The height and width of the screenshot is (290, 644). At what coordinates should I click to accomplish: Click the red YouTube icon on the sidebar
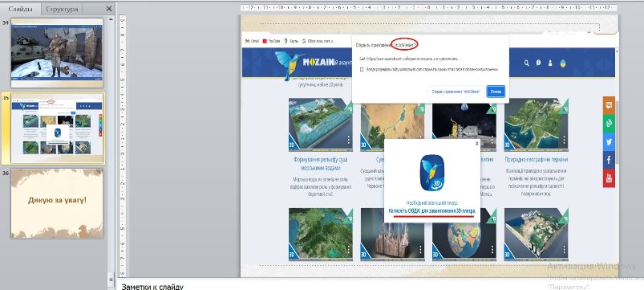coord(609,178)
